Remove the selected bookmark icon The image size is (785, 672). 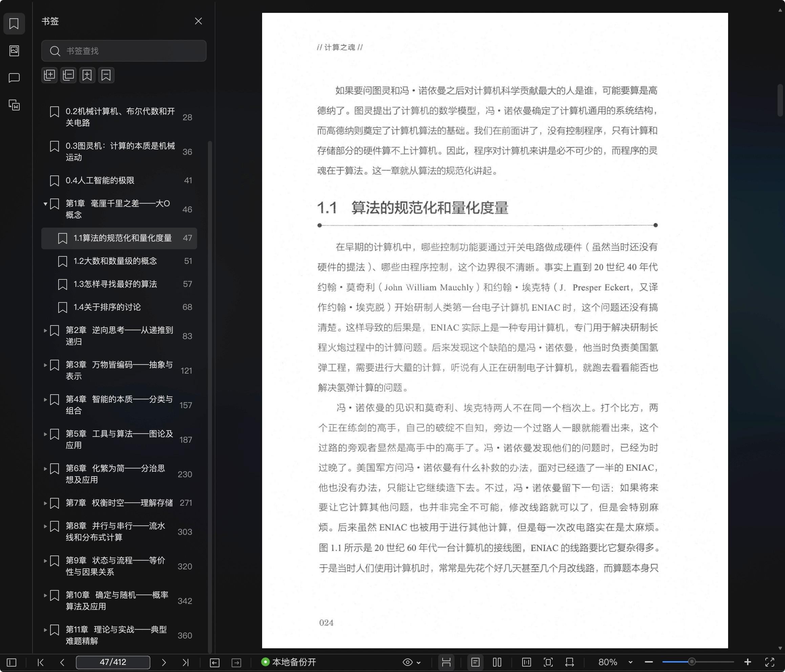click(106, 75)
